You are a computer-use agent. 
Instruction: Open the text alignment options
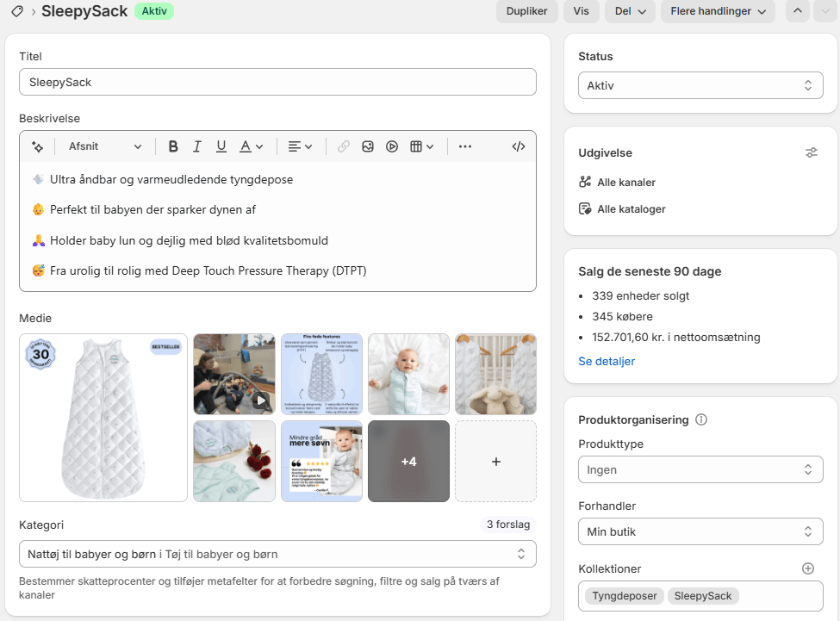(300, 146)
